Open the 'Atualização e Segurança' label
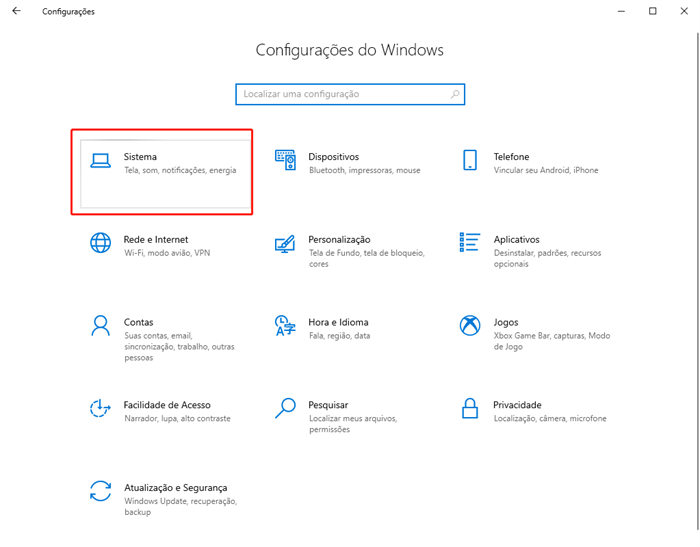The image size is (700, 547). pos(175,487)
